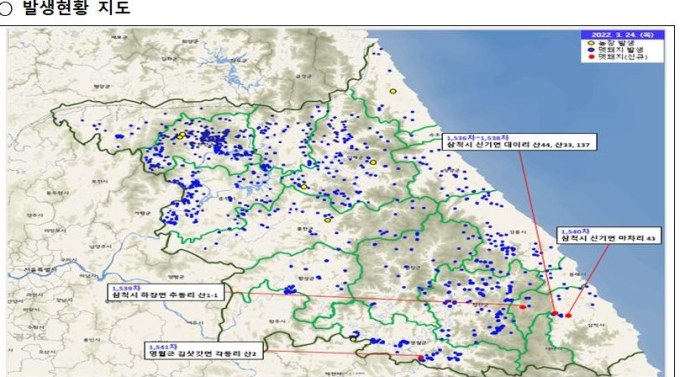Click the 경기도 map label
This screenshot has height=377, width=680.
29,336
